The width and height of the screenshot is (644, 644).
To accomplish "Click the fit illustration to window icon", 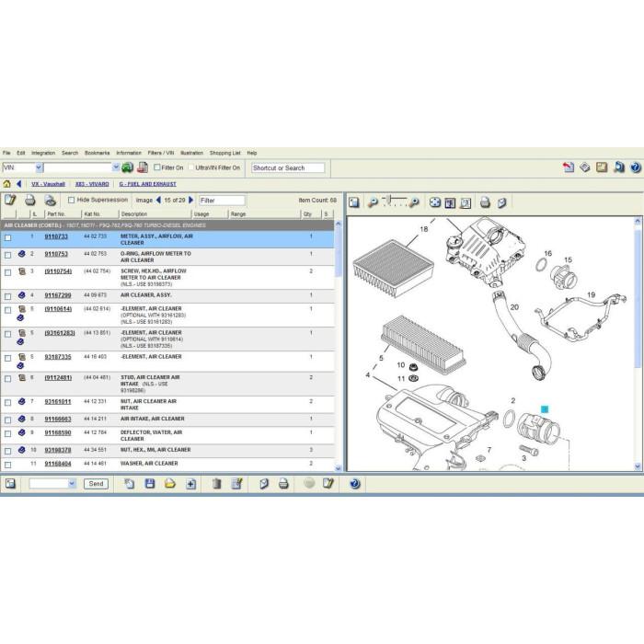I will (x=435, y=202).
